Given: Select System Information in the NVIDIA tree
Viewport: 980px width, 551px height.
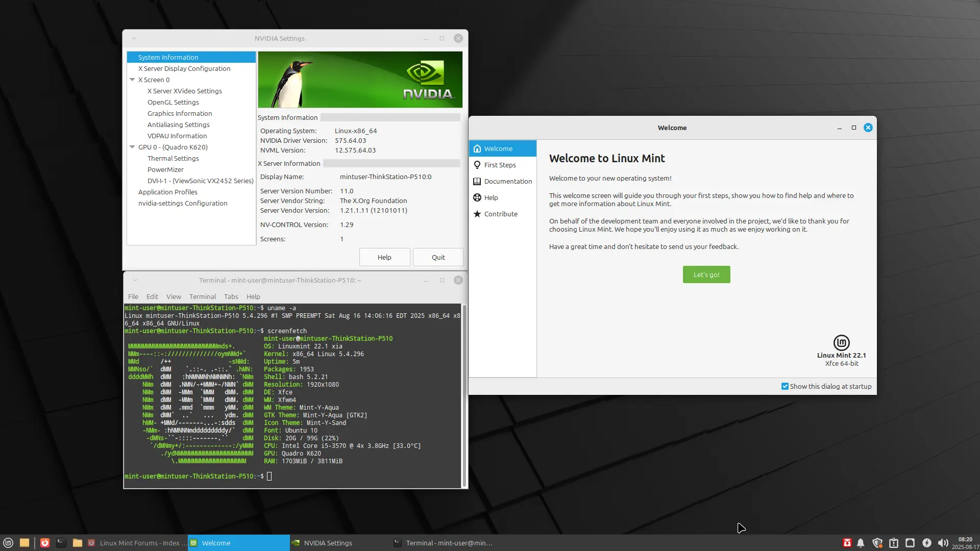Looking at the screenshot, I should (x=191, y=57).
